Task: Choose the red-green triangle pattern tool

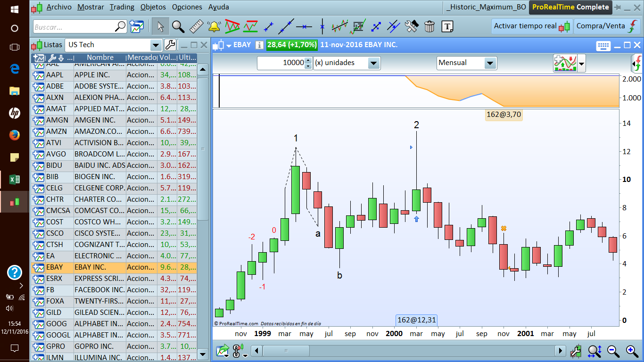Action: (x=232, y=26)
